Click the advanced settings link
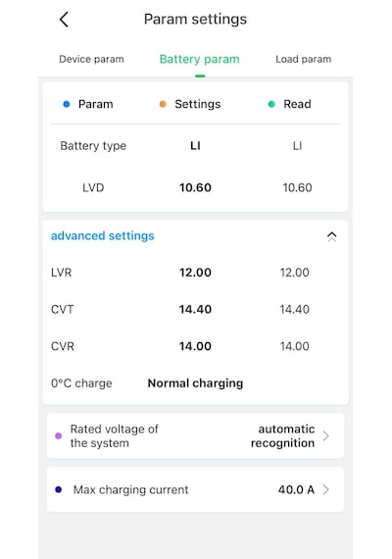The image size is (392, 559). [103, 236]
